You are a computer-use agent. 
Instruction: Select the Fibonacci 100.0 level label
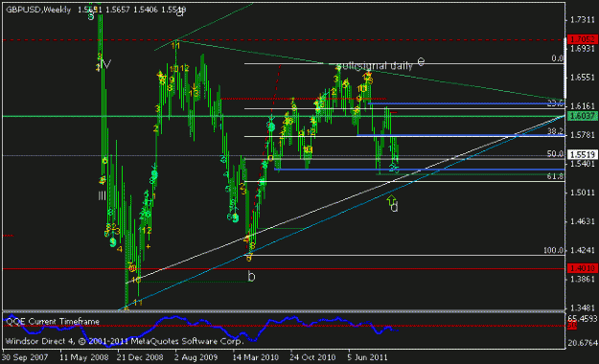(554, 250)
